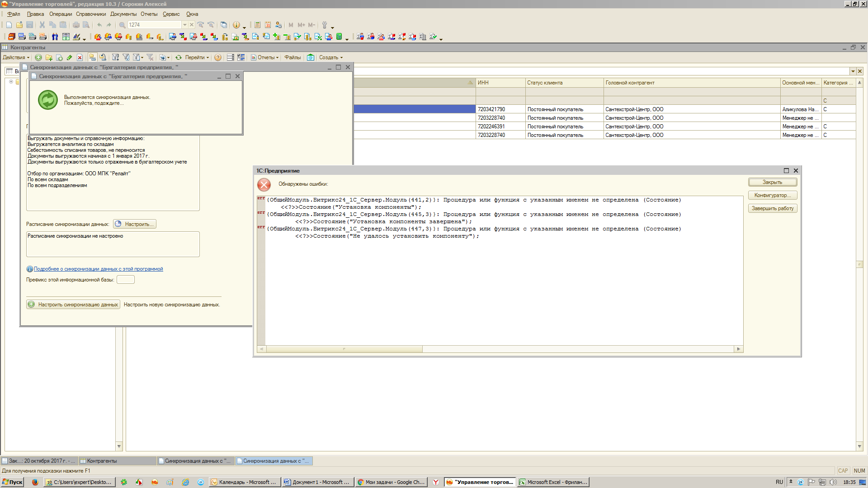Open the Сервис menu
868x488 pixels.
tap(171, 14)
